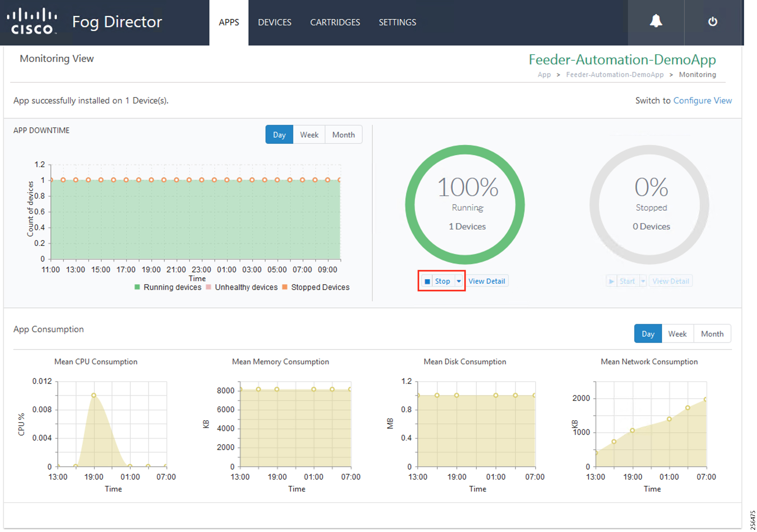Click the 0% Stopped donut chart
Screen dimensions: 757x532
pyautogui.click(x=649, y=205)
